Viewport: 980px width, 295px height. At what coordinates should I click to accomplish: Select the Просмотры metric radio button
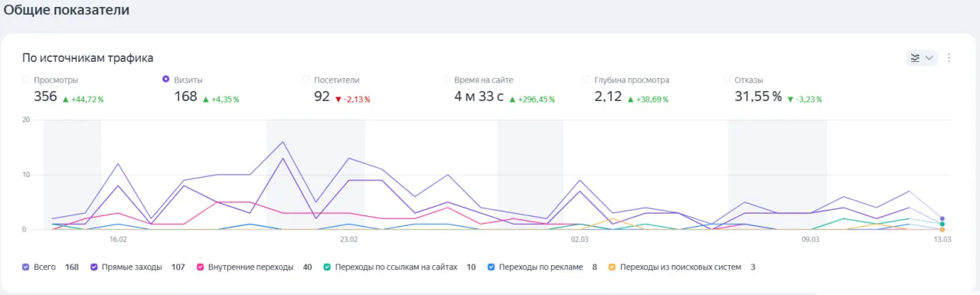pyautogui.click(x=26, y=79)
